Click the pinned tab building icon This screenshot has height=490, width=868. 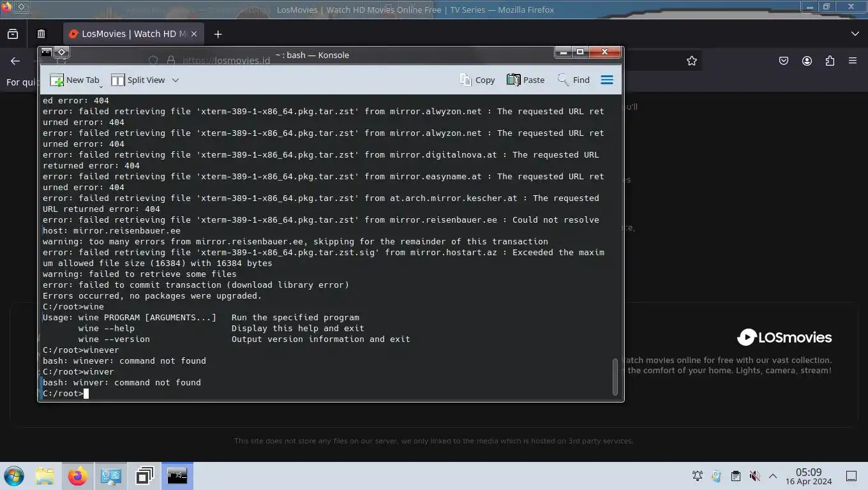pos(41,34)
